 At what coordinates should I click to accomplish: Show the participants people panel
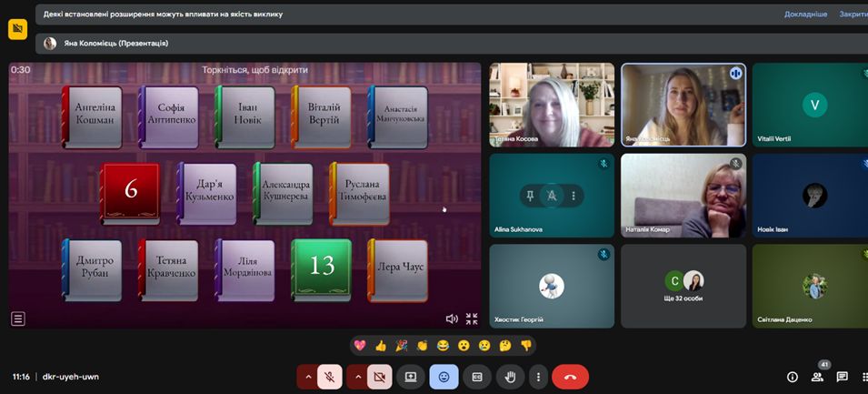tap(817, 377)
